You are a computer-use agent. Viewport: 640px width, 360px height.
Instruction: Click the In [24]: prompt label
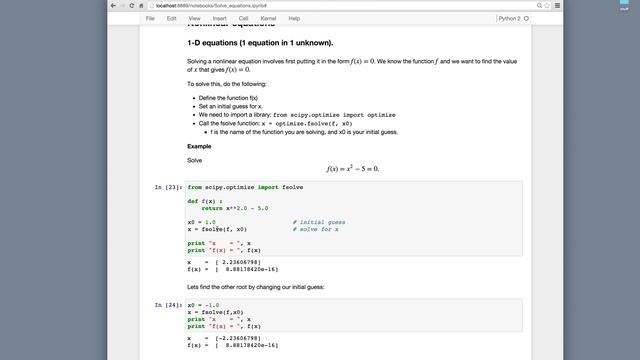point(168,305)
